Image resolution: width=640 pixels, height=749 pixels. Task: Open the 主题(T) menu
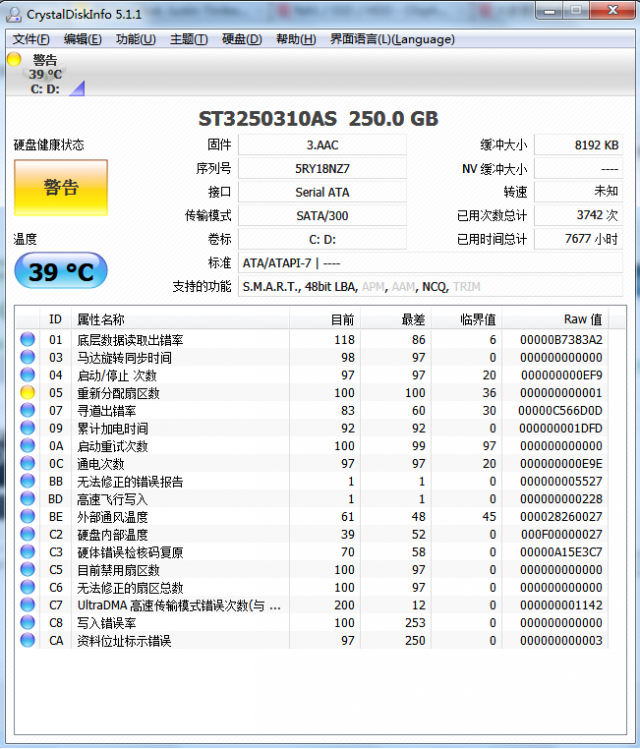point(189,39)
